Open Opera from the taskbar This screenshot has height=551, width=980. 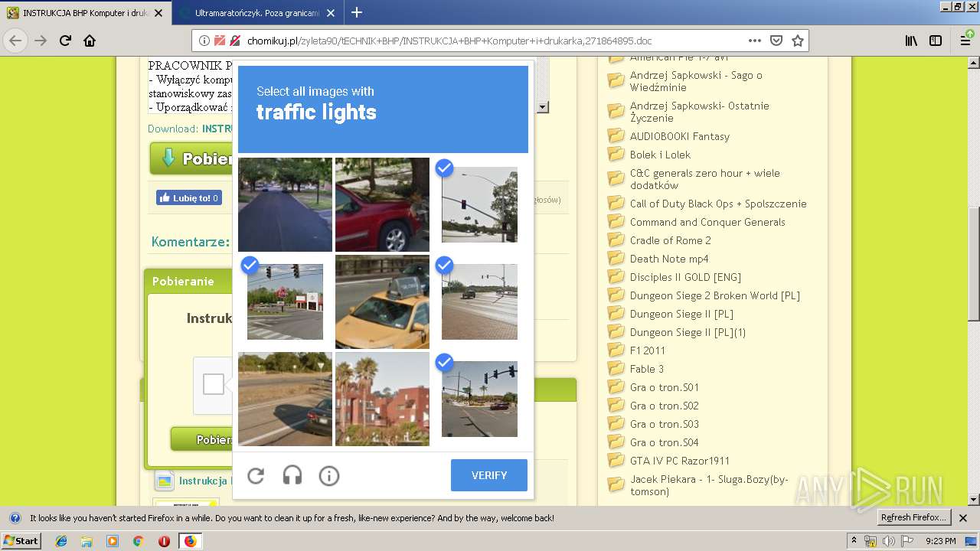pyautogui.click(x=164, y=541)
